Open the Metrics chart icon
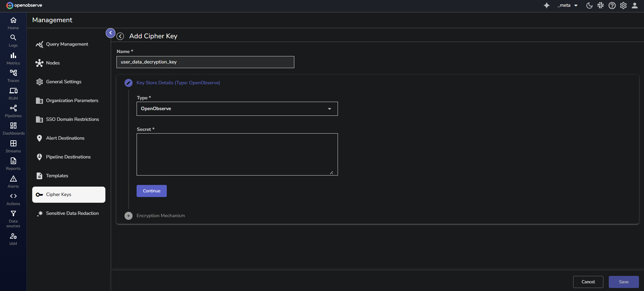The width and height of the screenshot is (644, 291). 13,55
